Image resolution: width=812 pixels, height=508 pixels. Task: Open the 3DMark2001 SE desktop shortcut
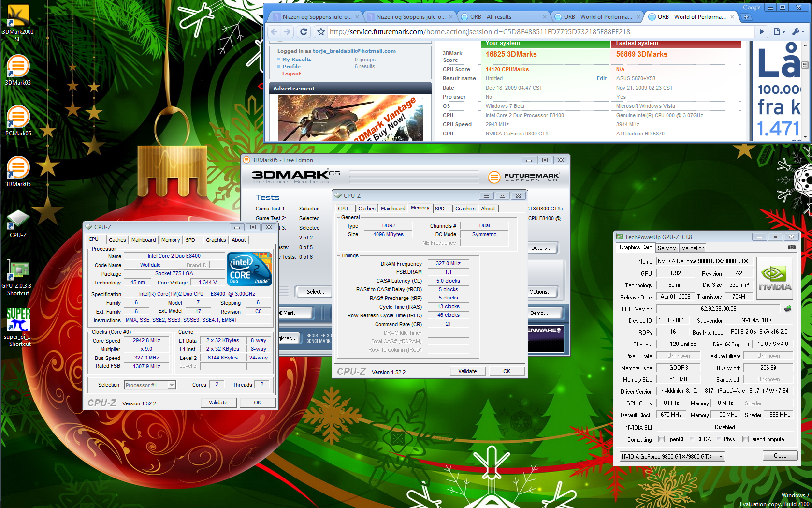tap(18, 23)
